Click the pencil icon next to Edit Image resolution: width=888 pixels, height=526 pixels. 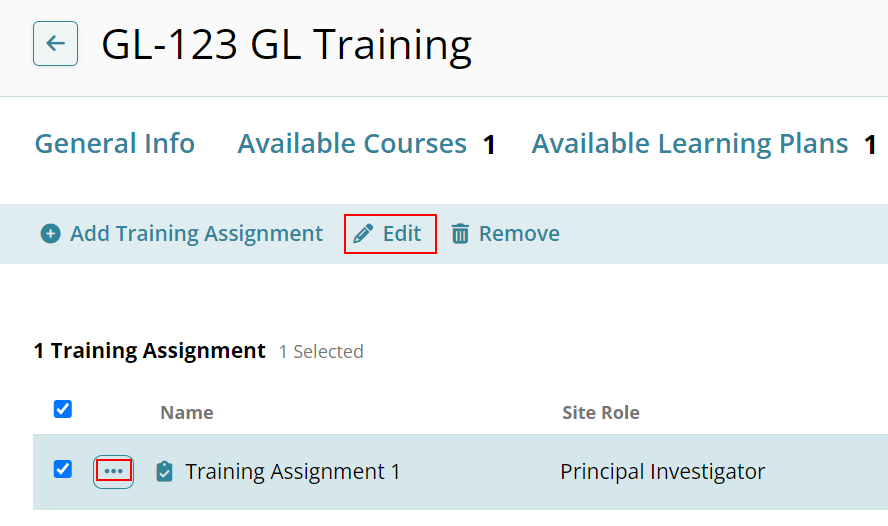coord(363,233)
